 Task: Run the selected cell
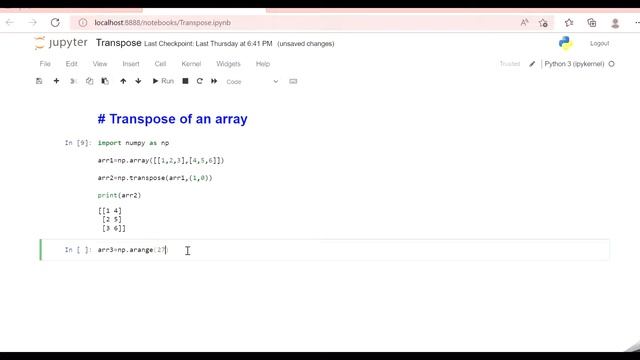click(x=163, y=81)
